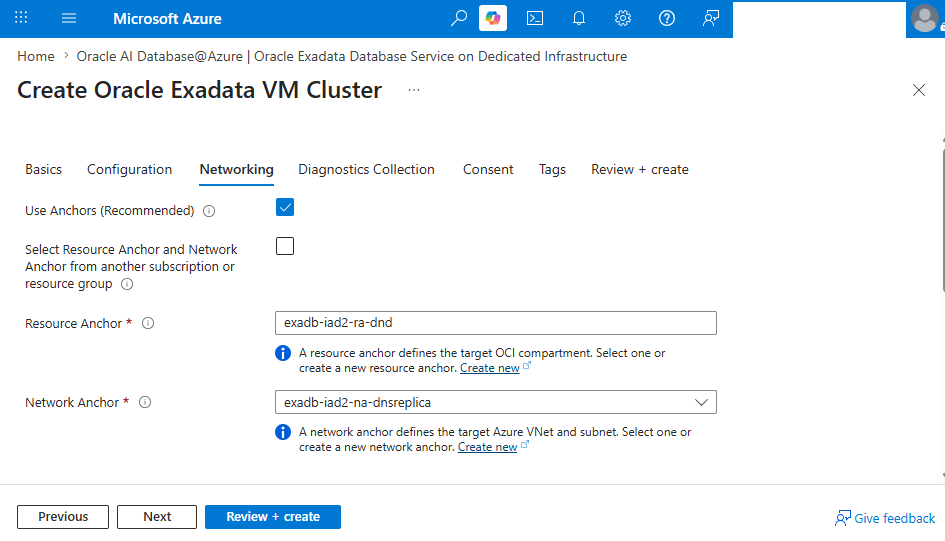This screenshot has width=945, height=541.
Task: Show info for selecting anchors from another subscription
Action: click(127, 284)
